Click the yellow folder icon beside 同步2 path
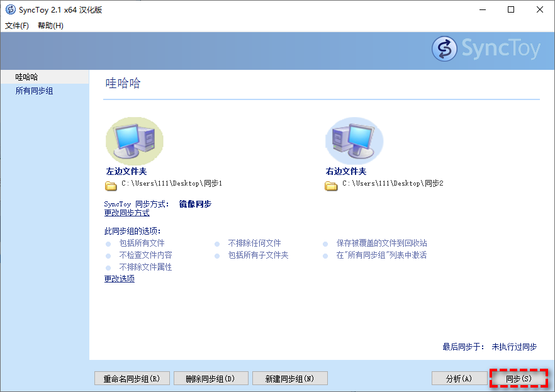This screenshot has height=392, width=555. pyautogui.click(x=331, y=186)
